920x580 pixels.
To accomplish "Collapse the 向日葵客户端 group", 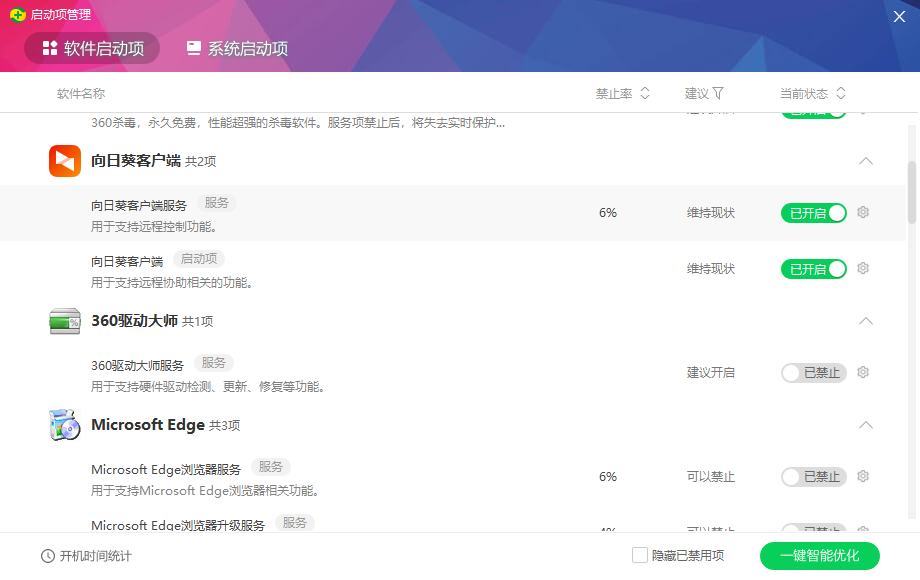I will pyautogui.click(x=865, y=161).
